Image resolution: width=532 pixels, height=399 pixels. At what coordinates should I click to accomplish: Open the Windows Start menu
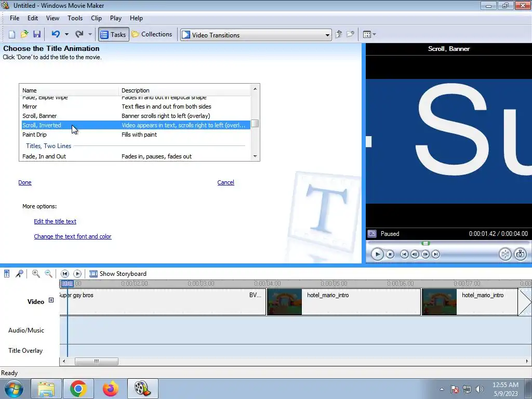(x=14, y=389)
